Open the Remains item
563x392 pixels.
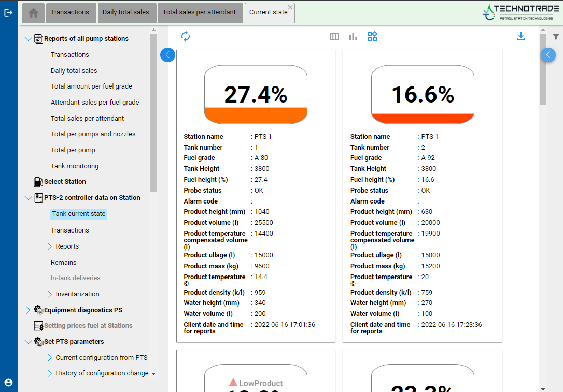coord(64,263)
